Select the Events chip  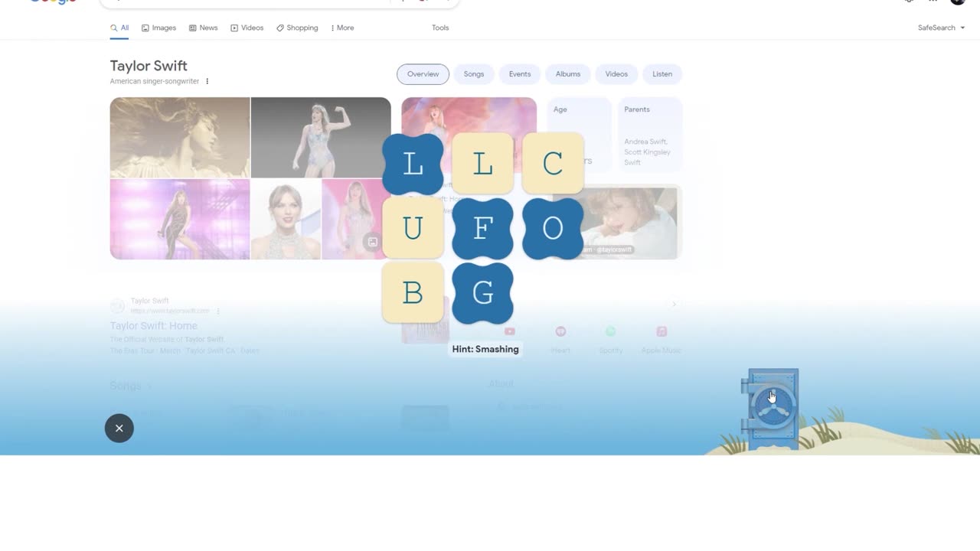[x=520, y=74]
